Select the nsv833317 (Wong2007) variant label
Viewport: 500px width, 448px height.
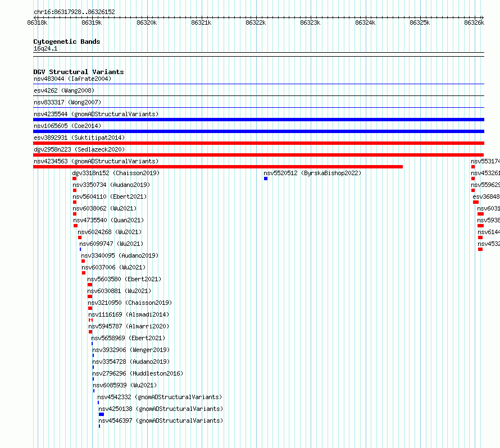click(x=67, y=102)
